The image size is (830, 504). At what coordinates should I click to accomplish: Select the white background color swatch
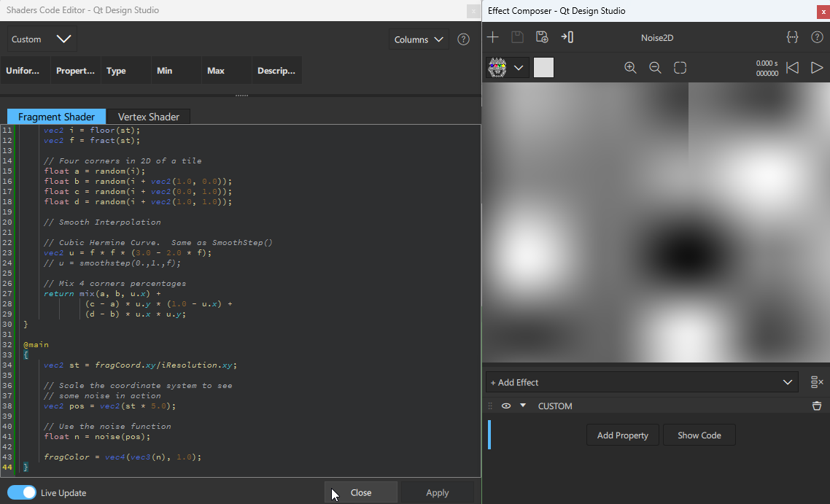pos(543,67)
